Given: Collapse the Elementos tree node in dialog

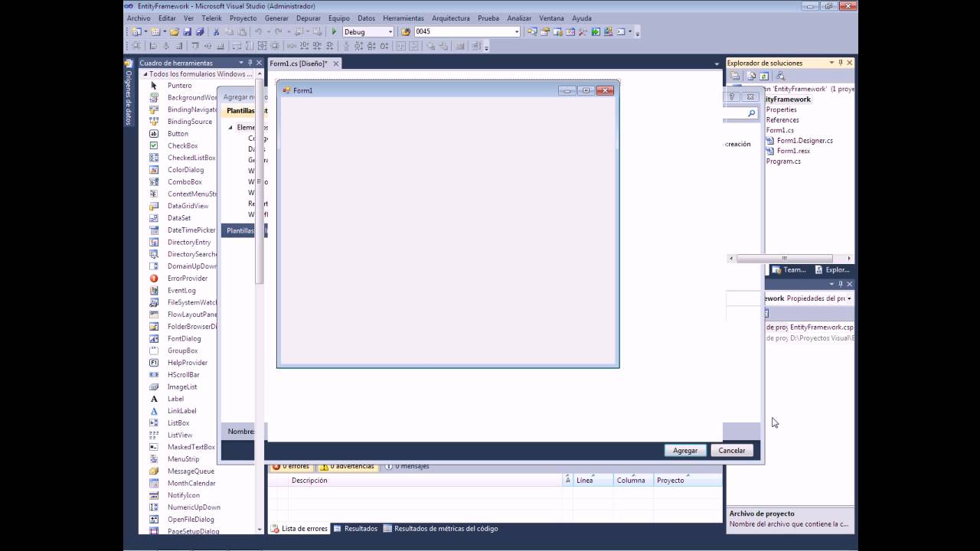Looking at the screenshot, I should click(230, 128).
